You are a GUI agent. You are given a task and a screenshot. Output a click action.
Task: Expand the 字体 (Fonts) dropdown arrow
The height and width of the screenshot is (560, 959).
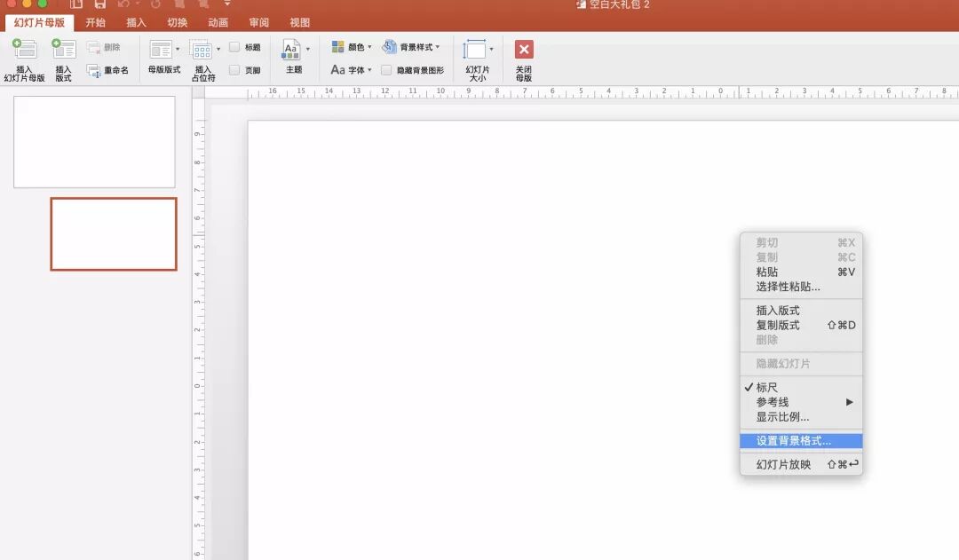pos(369,70)
